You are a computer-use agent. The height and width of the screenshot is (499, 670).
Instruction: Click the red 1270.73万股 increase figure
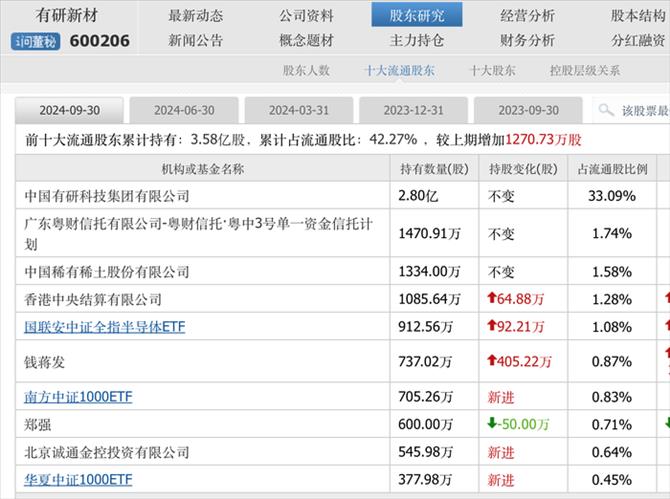[x=544, y=140]
